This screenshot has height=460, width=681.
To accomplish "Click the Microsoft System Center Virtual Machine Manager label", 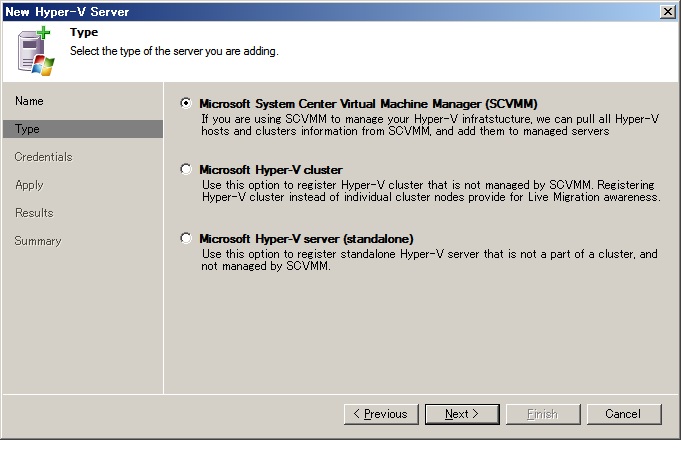I will [368, 104].
